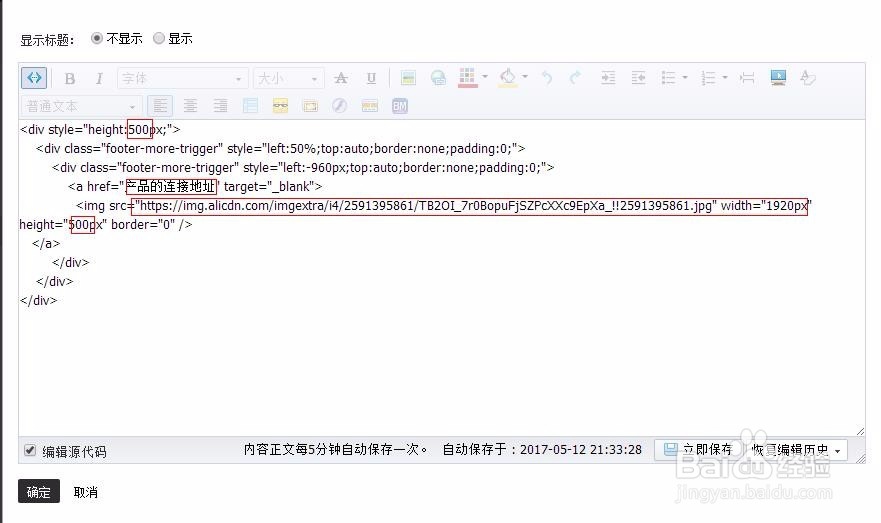Insert a table with the blue grid icon
The height and width of the screenshot is (523, 881).
251,106
